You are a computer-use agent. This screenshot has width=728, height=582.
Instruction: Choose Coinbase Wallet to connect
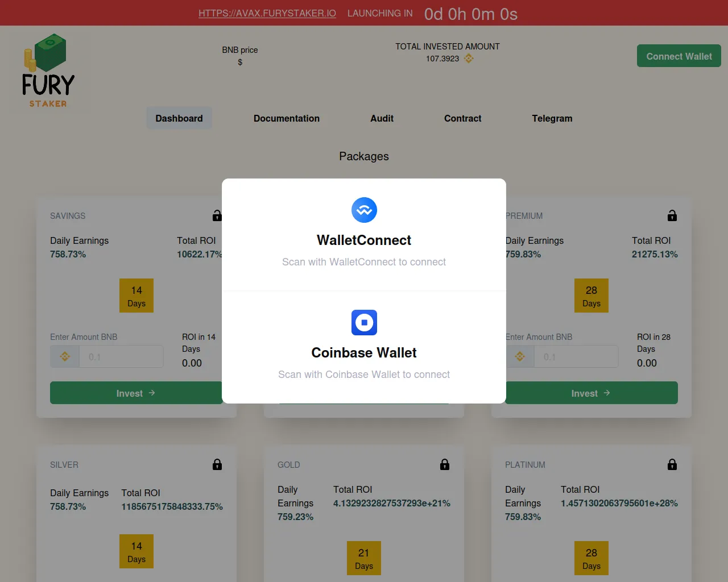coord(364,347)
